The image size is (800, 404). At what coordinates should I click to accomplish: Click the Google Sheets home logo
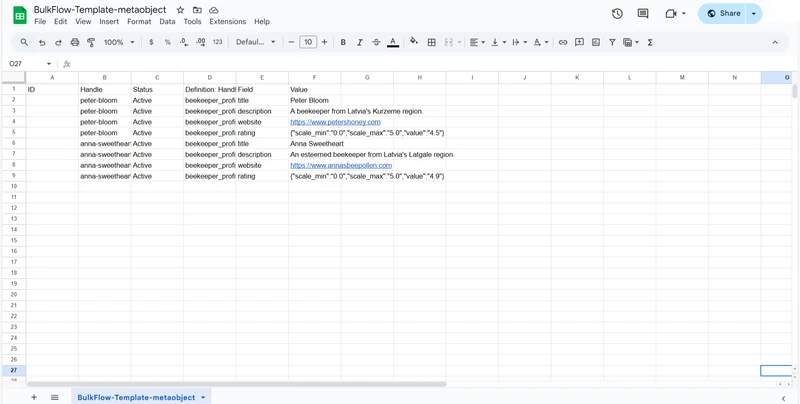pyautogui.click(x=19, y=15)
